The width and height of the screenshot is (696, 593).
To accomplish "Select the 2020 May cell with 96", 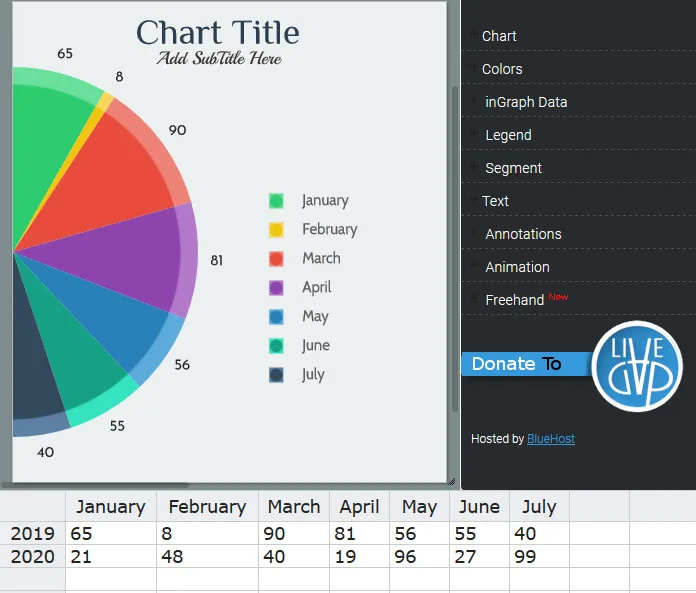I will (419, 557).
